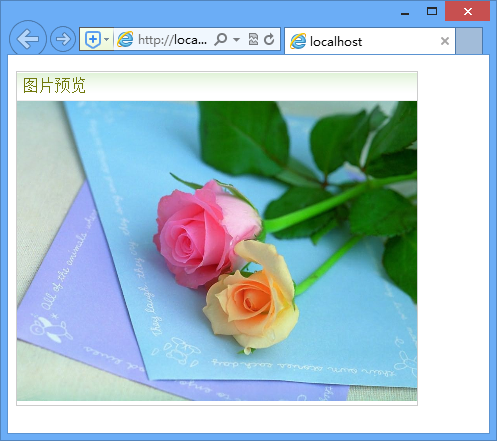Viewport: 497px width, 441px height.
Task: Expand the dropdown arrow beside the shield
Action: coord(106,39)
